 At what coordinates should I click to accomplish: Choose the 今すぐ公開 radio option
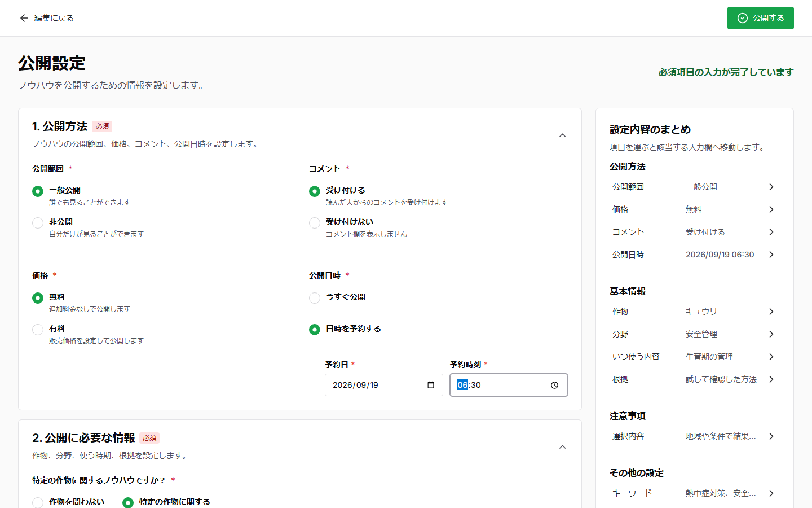click(315, 298)
